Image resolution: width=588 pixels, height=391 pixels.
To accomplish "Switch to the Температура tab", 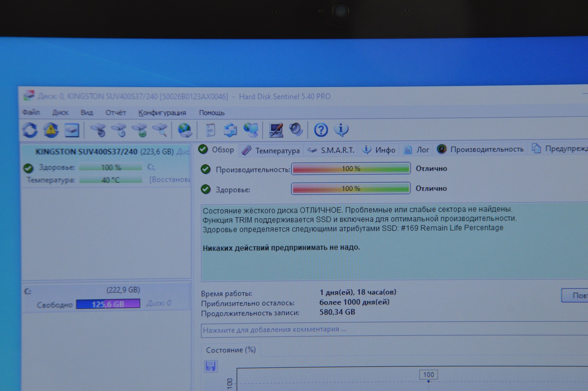I will click(x=271, y=150).
